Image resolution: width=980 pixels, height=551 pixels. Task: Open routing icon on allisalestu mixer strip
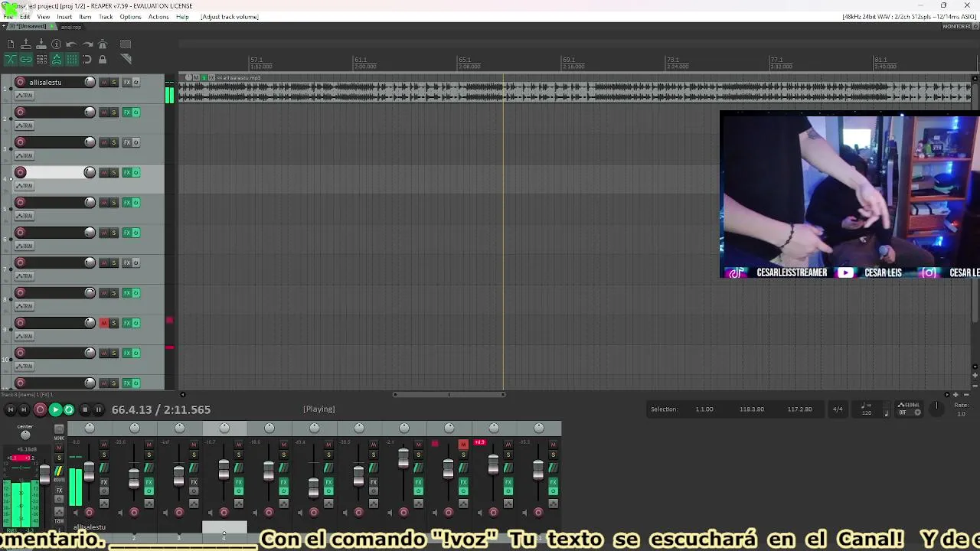pyautogui.click(x=104, y=468)
